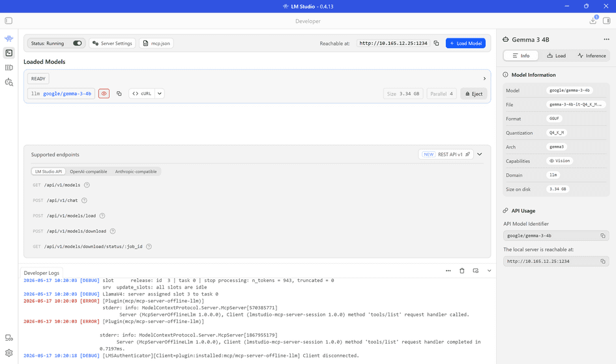Click the Parallel 4 value
Image resolution: width=616 pixels, height=364 pixels.
click(x=441, y=94)
